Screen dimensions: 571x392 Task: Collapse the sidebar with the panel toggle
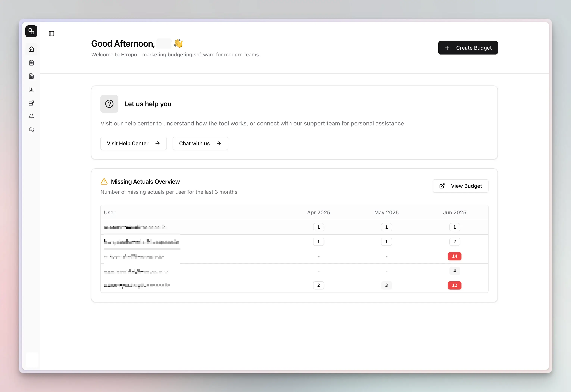[52, 34]
